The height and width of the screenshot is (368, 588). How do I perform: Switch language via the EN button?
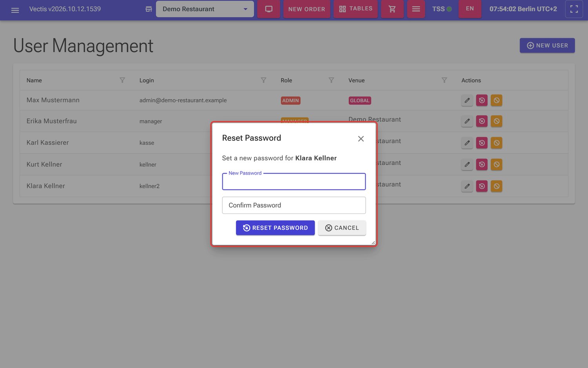point(470,9)
